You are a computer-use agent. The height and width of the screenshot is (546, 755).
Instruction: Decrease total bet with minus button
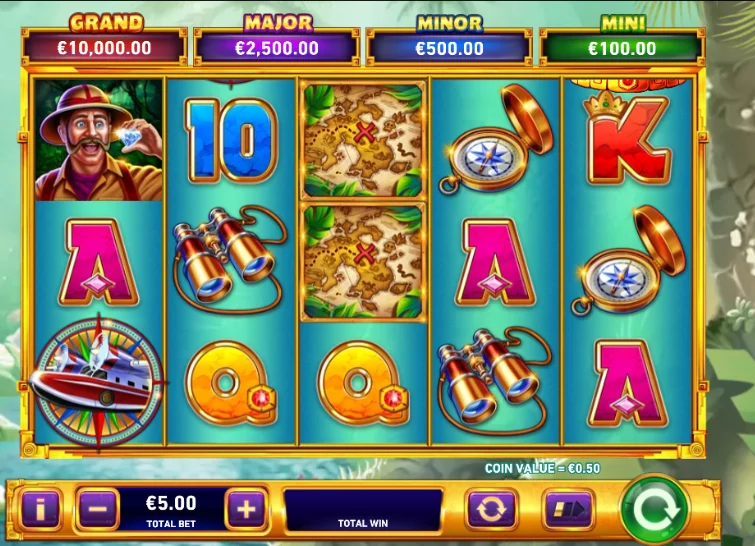coord(98,508)
